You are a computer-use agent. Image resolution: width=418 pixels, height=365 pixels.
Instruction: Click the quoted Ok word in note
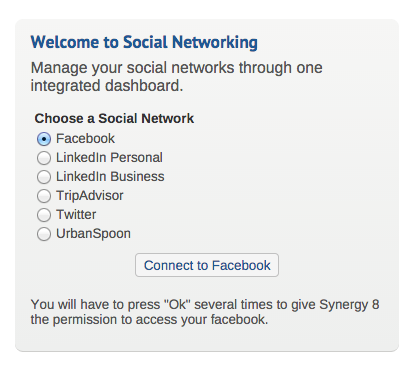tap(177, 304)
